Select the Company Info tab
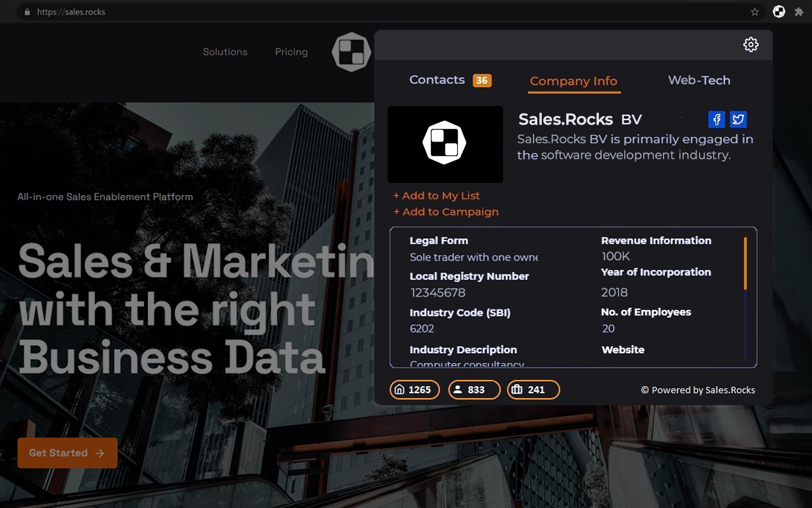812x508 pixels. point(573,81)
